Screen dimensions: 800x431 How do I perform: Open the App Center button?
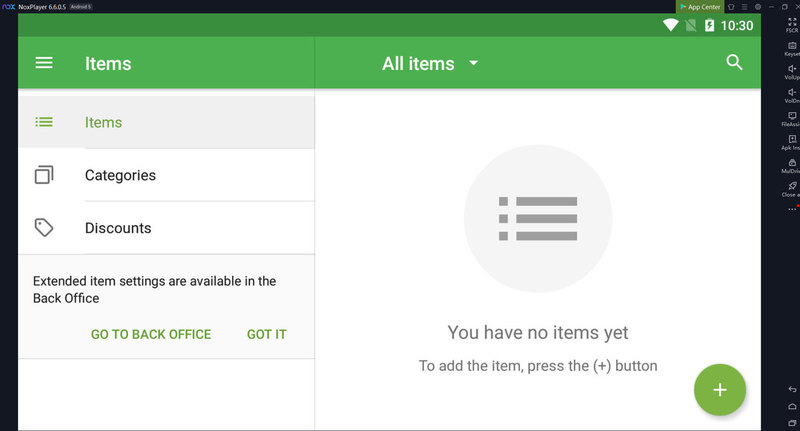[x=701, y=7]
